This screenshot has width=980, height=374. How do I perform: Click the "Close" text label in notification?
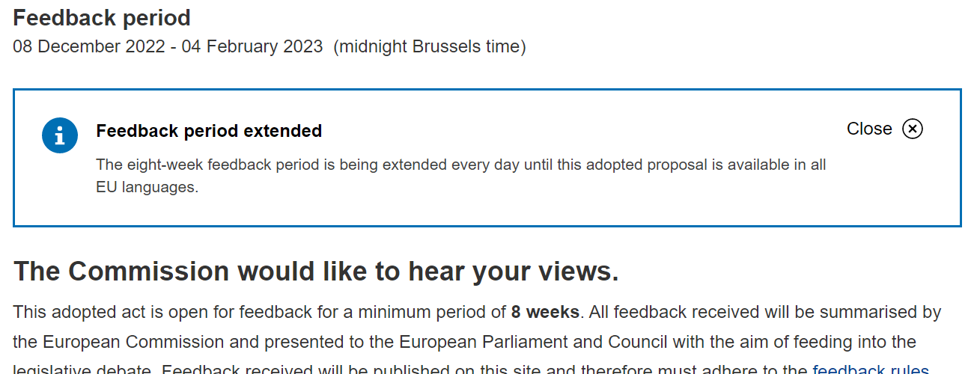[x=869, y=129]
